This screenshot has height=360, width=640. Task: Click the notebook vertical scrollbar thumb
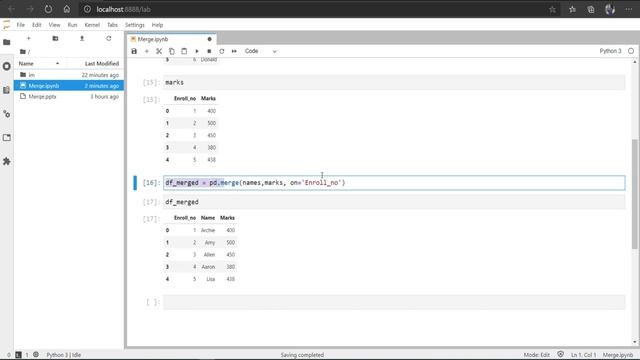tap(635, 194)
